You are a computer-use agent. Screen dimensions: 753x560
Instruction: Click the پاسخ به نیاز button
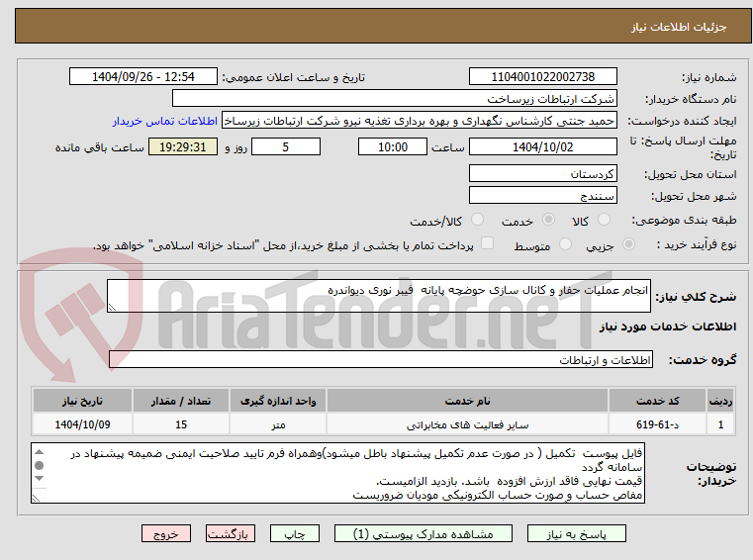click(x=576, y=533)
